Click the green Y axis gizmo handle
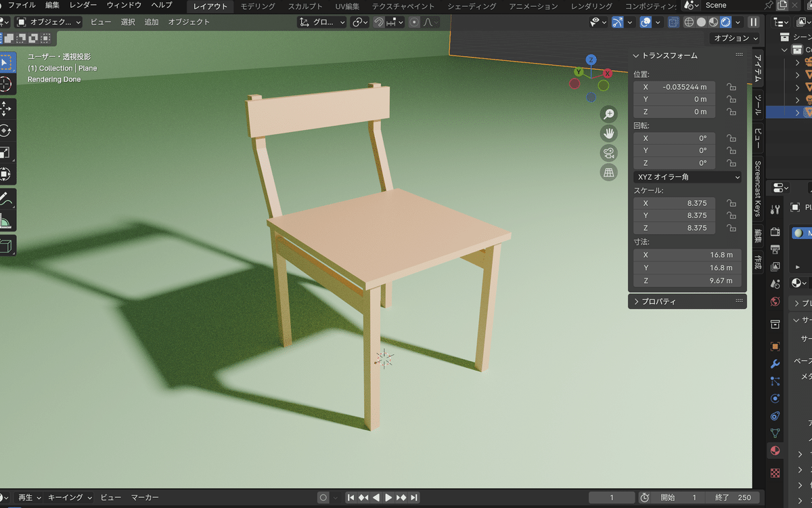 coord(579,71)
